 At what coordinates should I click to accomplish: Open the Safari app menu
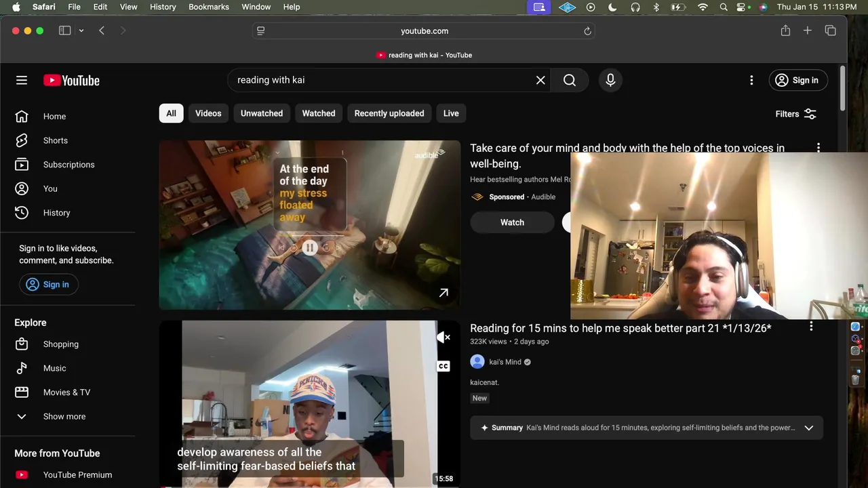pyautogui.click(x=44, y=7)
